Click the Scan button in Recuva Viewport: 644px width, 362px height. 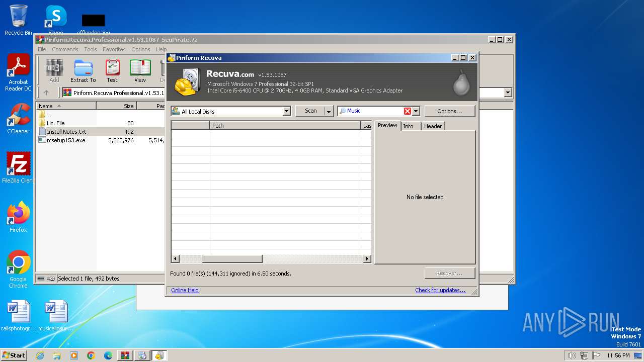coord(310,111)
